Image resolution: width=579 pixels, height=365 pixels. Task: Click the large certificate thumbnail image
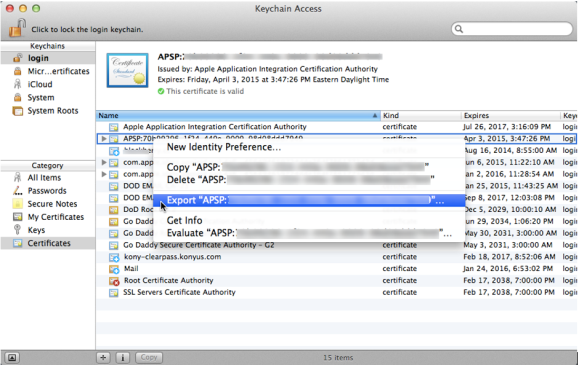click(128, 70)
